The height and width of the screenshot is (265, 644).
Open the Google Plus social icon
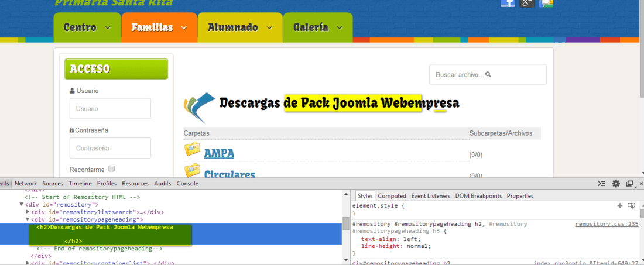(527, 4)
